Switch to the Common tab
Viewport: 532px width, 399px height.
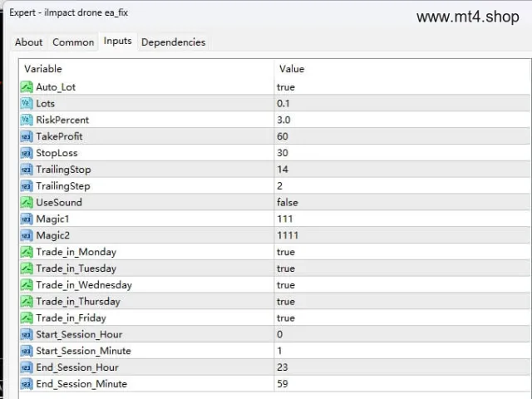73,42
